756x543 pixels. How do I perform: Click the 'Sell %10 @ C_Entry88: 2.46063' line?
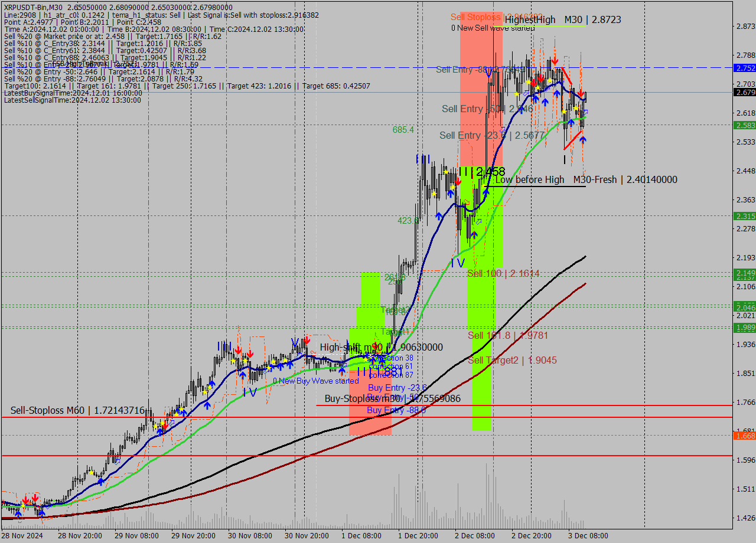click(x=105, y=57)
